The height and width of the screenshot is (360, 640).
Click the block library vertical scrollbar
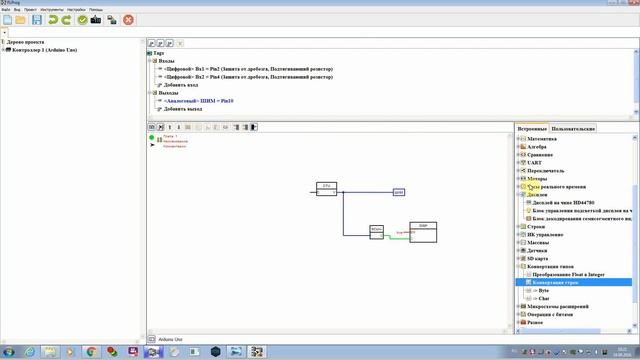pyautogui.click(x=635, y=243)
